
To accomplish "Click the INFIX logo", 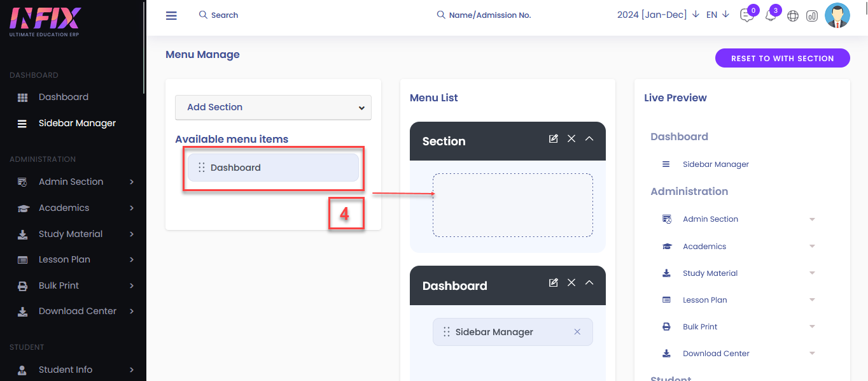I will coord(45,20).
